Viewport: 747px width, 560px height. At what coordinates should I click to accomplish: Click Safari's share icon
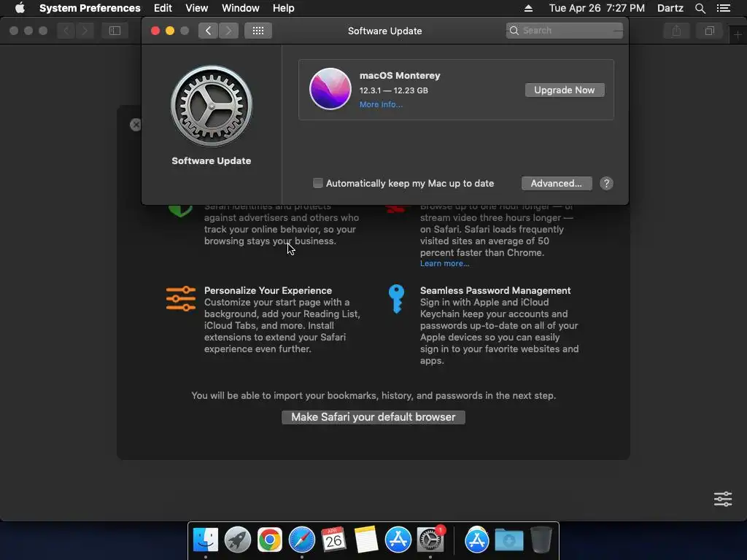click(676, 31)
